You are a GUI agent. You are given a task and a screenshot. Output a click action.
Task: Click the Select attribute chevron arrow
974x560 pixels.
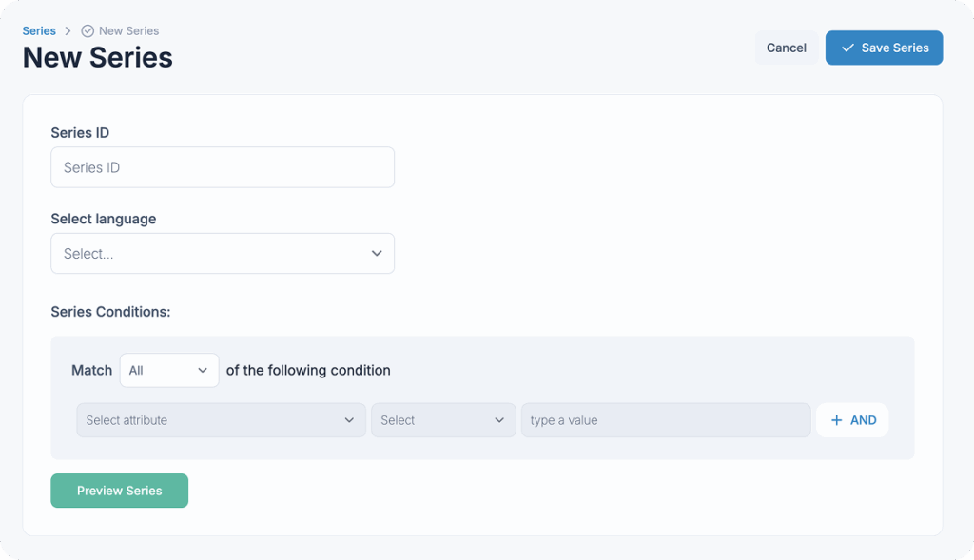click(x=349, y=420)
